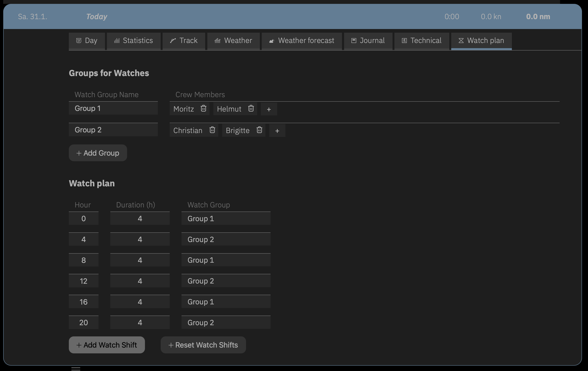Screen dimensions: 588x371
Task: Go to the Journal tab
Action: pyautogui.click(x=368, y=40)
